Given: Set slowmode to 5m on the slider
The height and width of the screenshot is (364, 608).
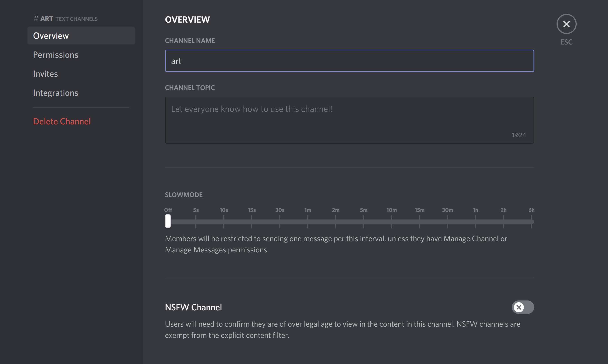Looking at the screenshot, I should click(364, 222).
